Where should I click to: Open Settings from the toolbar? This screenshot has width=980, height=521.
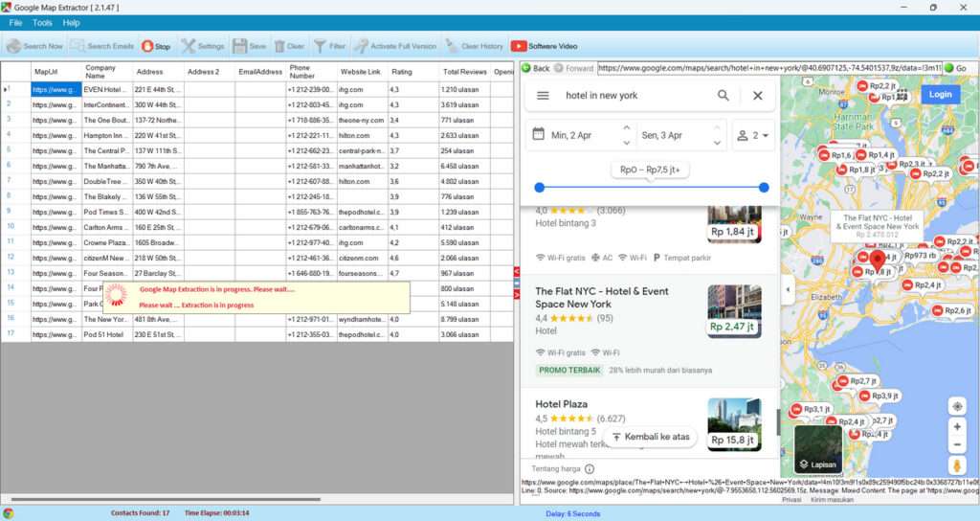click(203, 46)
